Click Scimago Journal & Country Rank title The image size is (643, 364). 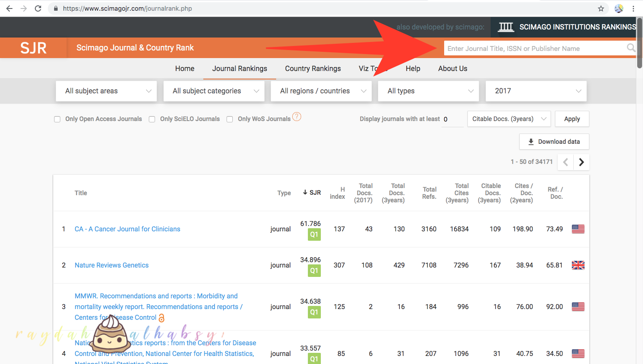click(135, 48)
